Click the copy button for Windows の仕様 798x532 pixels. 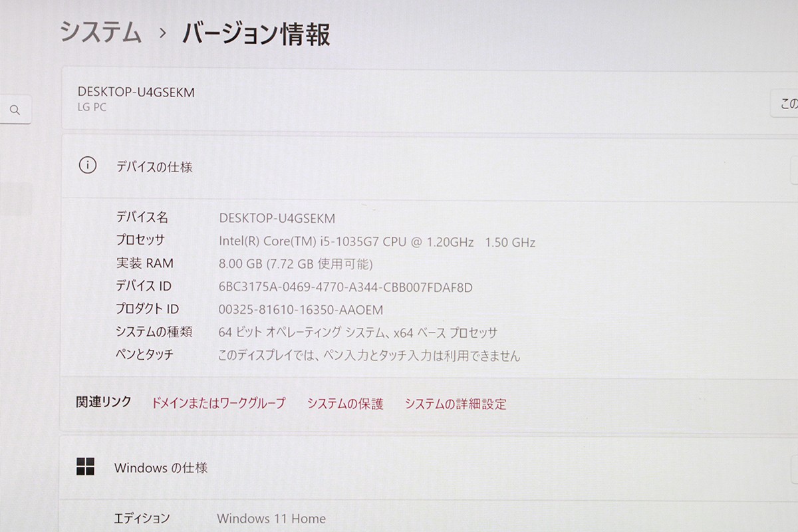point(794,470)
